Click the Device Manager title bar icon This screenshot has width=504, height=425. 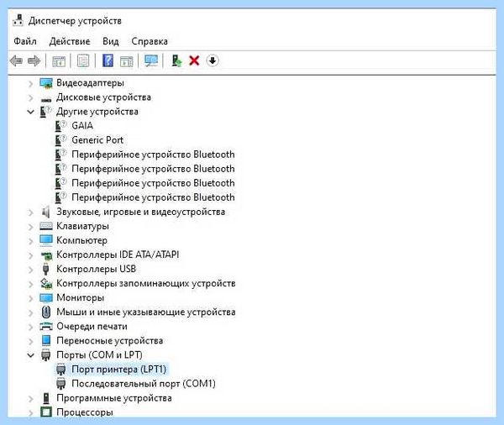click(18, 20)
